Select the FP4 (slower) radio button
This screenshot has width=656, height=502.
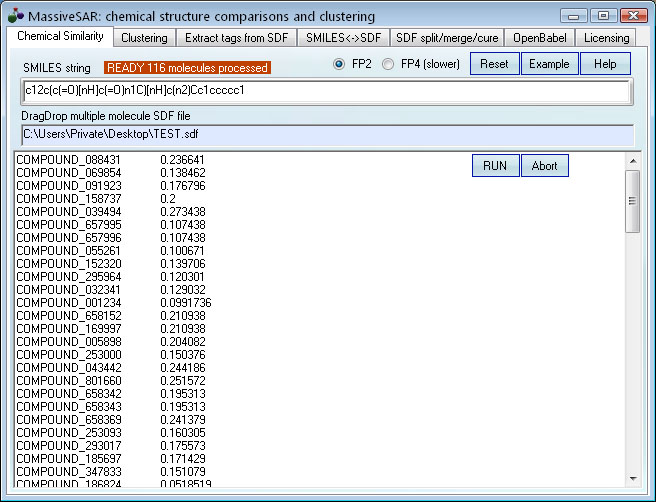click(x=392, y=64)
